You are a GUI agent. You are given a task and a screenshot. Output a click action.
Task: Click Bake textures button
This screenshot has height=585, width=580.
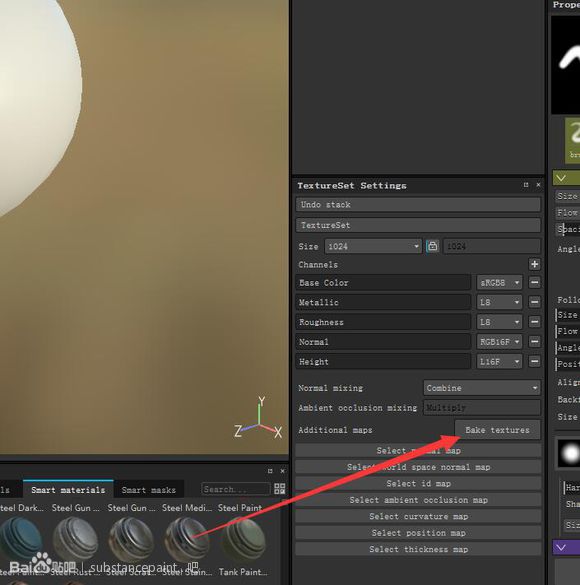tap(497, 430)
